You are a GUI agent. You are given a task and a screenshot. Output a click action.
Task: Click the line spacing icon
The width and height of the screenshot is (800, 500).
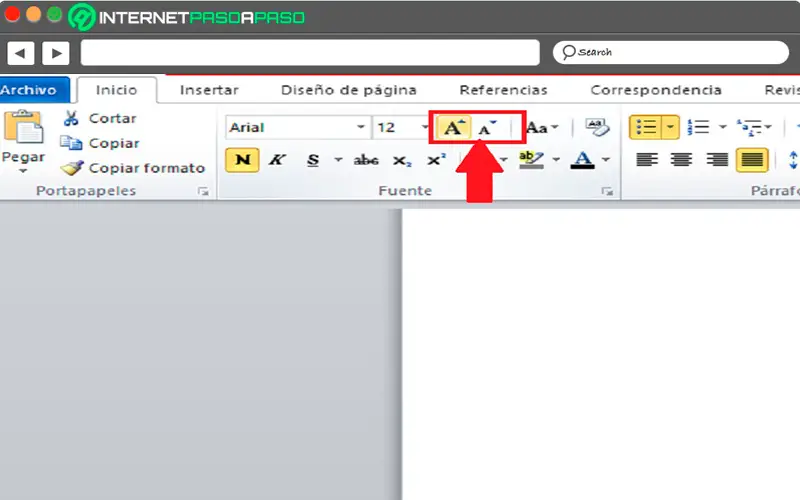pos(793,160)
